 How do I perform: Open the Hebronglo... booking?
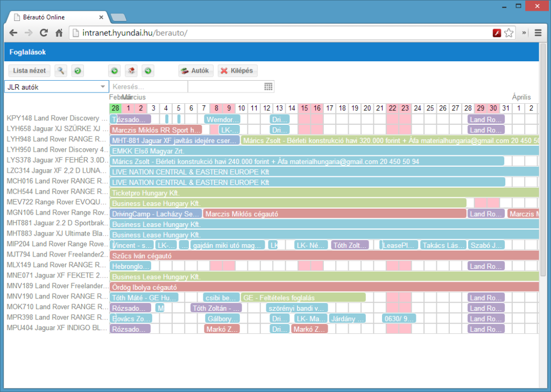pos(130,266)
